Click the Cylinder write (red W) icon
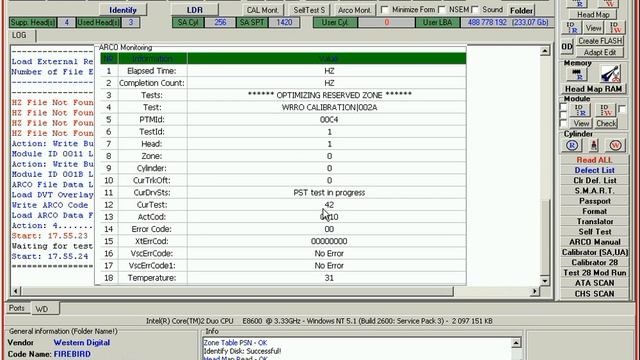Image resolution: width=640 pixels, height=360 pixels. pyautogui.click(x=615, y=145)
